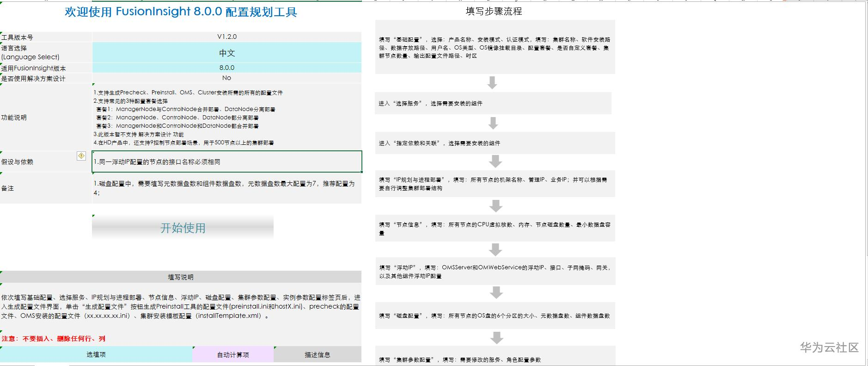Click the 开始使用 button
This screenshot has width=868, height=366.
pyautogui.click(x=183, y=227)
